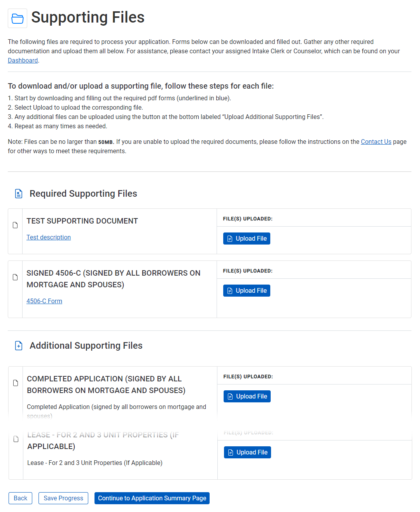Continue to Application Summary Page
Image resolution: width=420 pixels, height=512 pixels.
pyautogui.click(x=152, y=498)
